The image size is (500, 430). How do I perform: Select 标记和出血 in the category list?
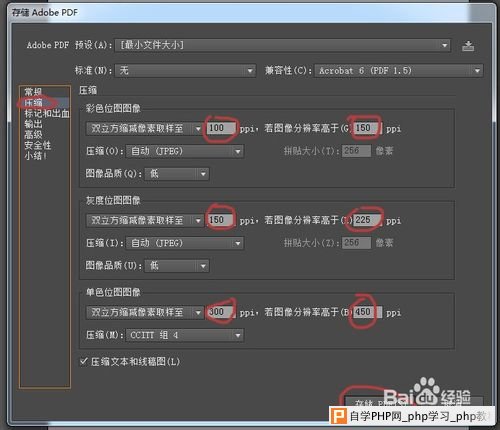(x=47, y=114)
